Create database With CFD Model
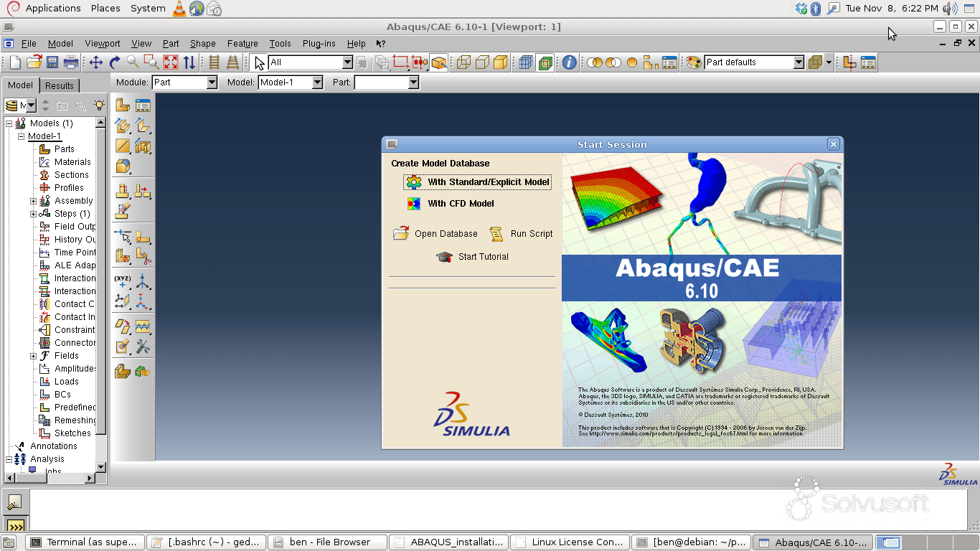The height and width of the screenshot is (551, 980). pos(451,204)
